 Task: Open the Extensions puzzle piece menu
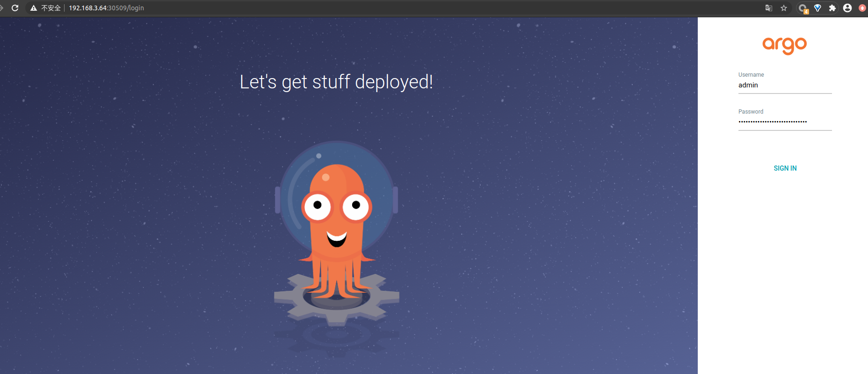click(832, 8)
